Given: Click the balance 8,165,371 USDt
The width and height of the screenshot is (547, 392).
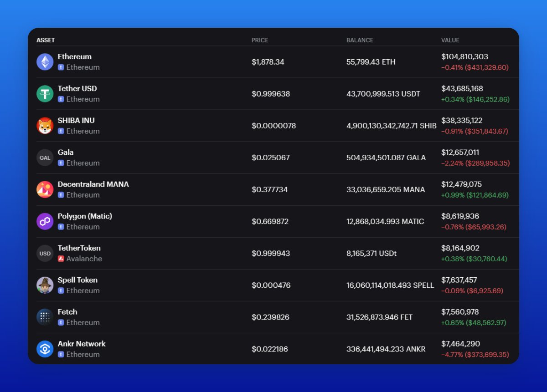Looking at the screenshot, I should point(372,253).
